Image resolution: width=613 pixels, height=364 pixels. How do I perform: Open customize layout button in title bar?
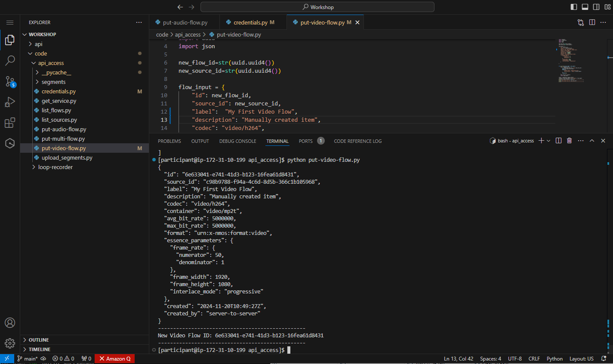tap(607, 7)
